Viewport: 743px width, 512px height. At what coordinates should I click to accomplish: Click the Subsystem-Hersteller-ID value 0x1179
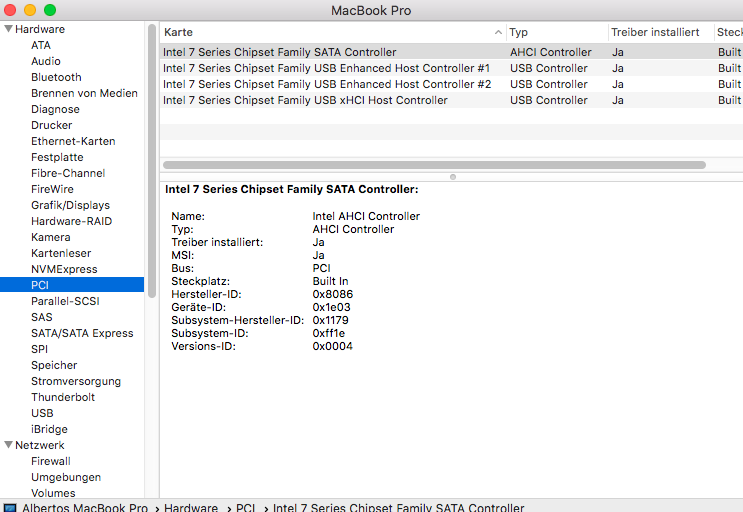(x=330, y=320)
